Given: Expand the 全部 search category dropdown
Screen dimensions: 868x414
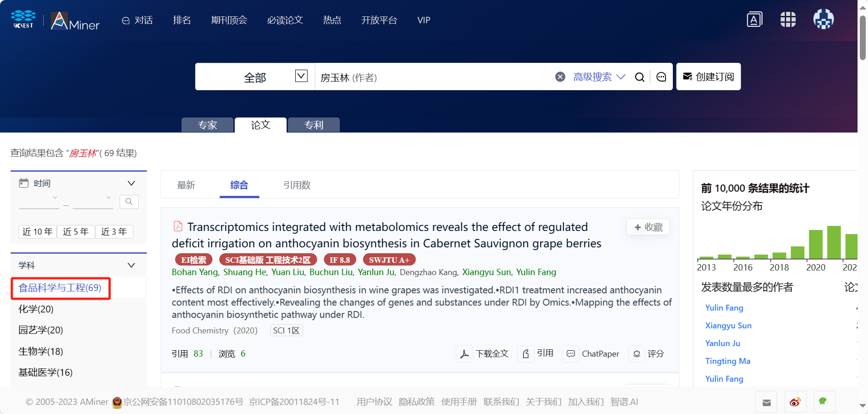Looking at the screenshot, I should click(x=301, y=76).
